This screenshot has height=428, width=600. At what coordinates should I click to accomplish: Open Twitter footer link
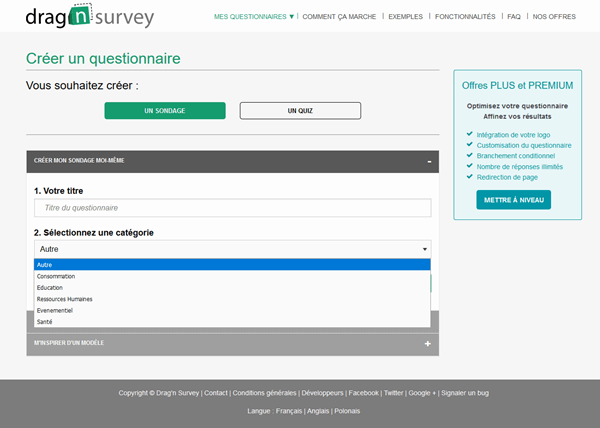pyautogui.click(x=393, y=393)
